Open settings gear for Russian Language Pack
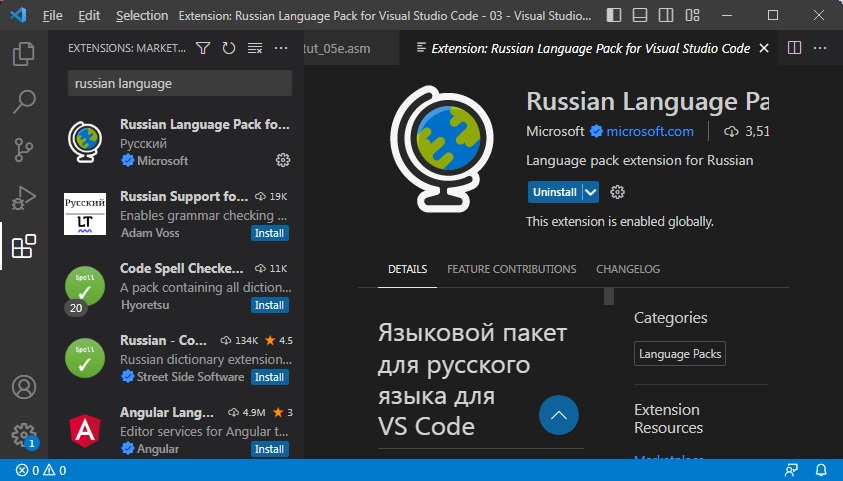The width and height of the screenshot is (843, 481). coord(282,160)
